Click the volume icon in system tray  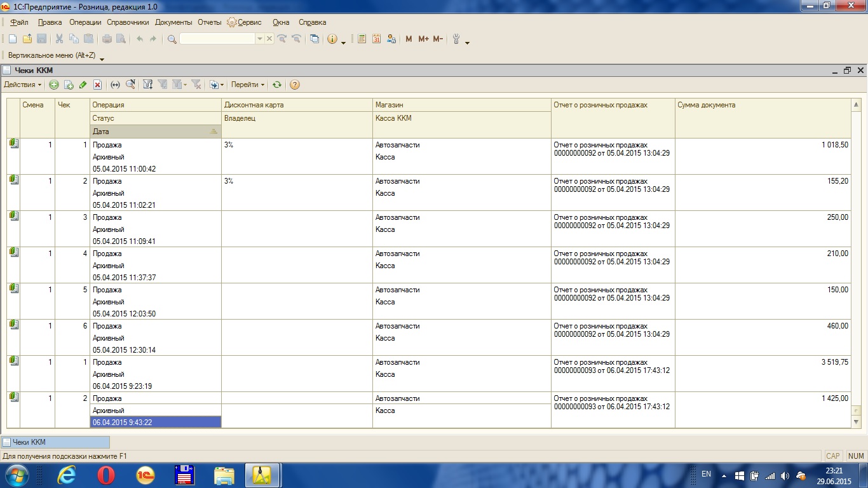pyautogui.click(x=785, y=475)
